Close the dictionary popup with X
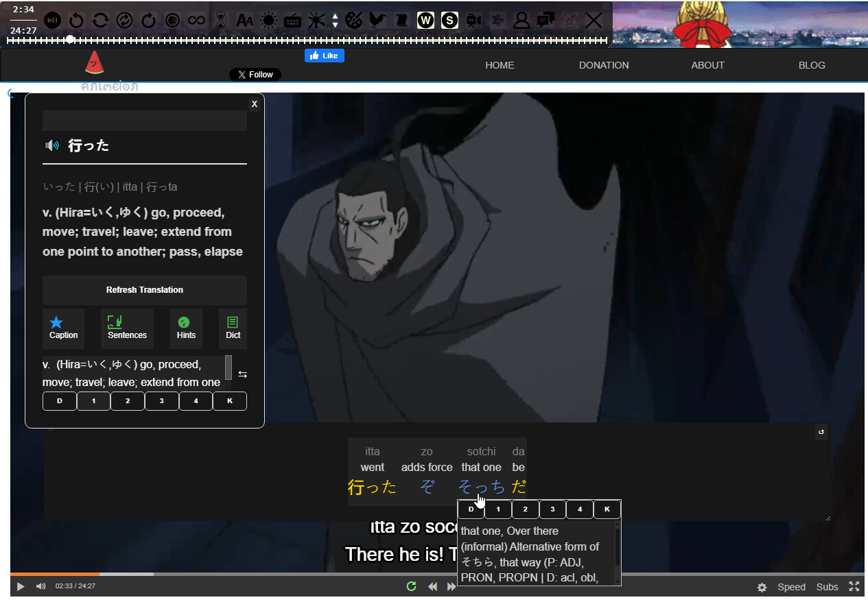 [255, 104]
